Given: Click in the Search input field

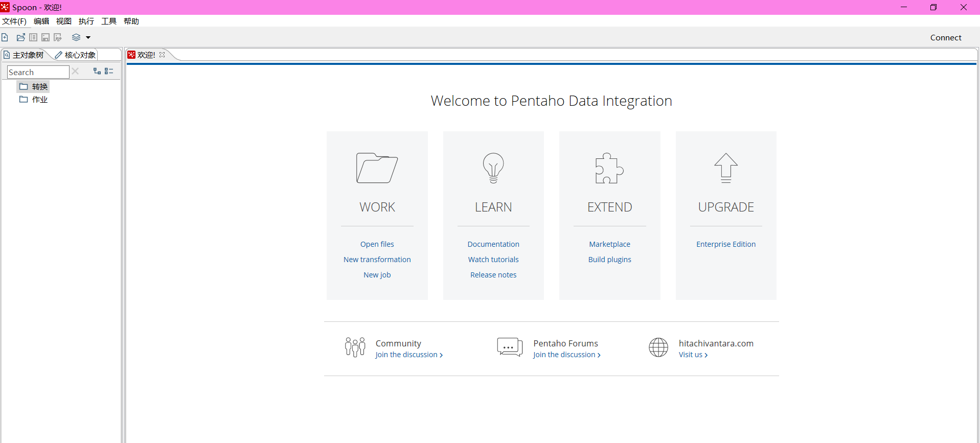Looking at the screenshot, I should point(38,72).
